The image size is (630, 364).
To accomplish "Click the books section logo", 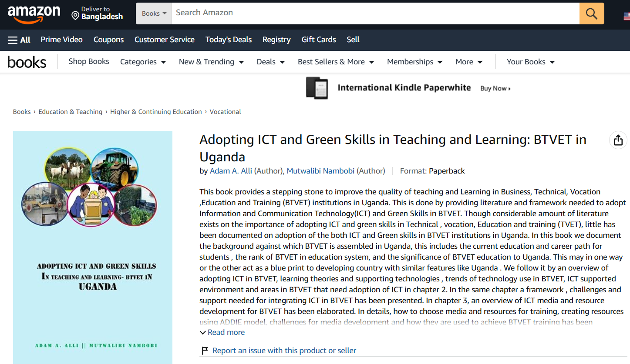I will point(27,62).
